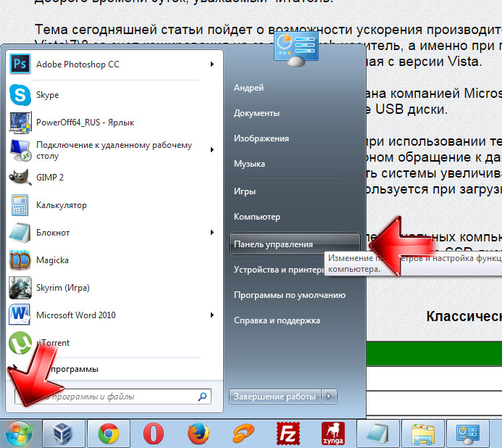Open Музыка from Start menu

249,164
